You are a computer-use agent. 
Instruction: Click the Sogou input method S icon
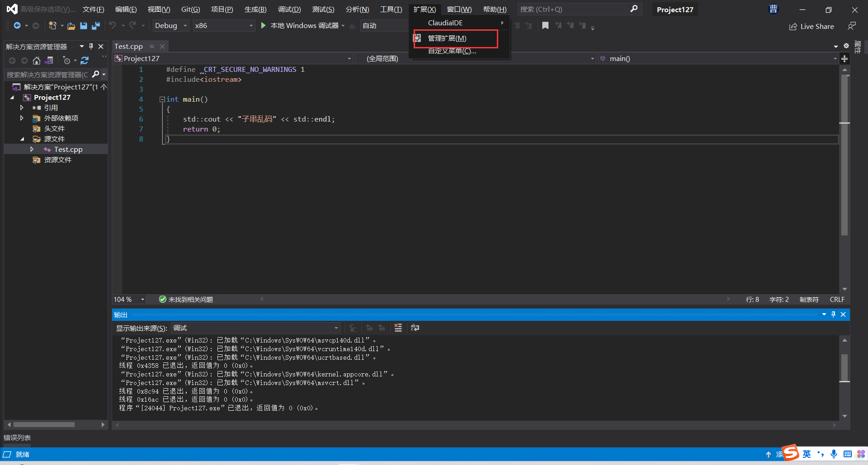(x=790, y=452)
